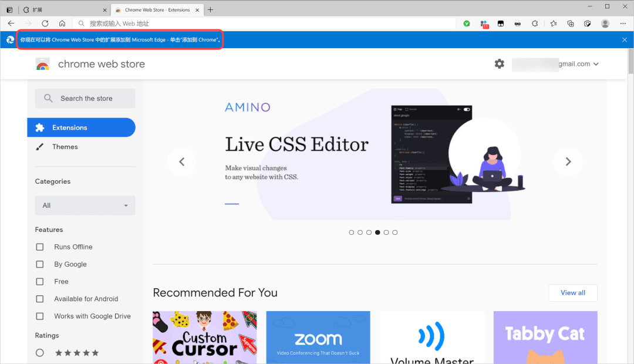Click the Chrome Web Store logo

pyautogui.click(x=42, y=64)
